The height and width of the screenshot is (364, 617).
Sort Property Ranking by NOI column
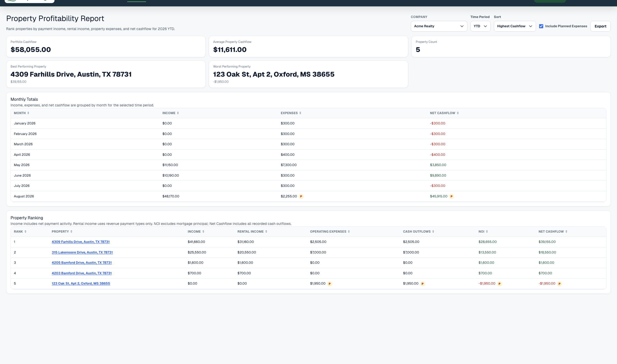click(483, 232)
